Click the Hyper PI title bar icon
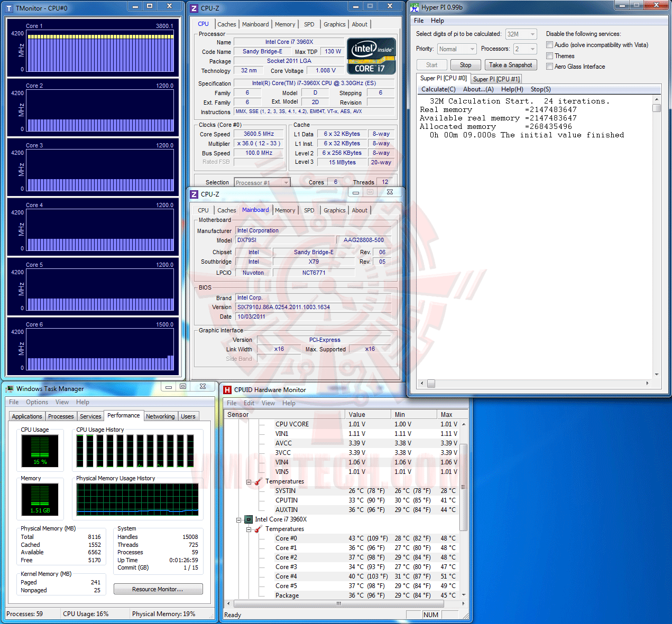This screenshot has height=624, width=672. click(415, 7)
